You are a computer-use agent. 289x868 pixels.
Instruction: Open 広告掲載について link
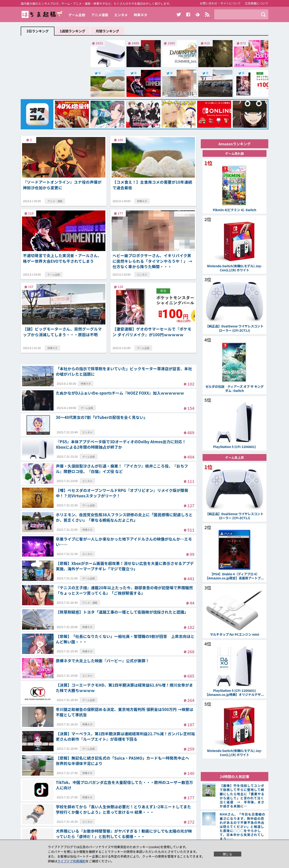[256, 3]
